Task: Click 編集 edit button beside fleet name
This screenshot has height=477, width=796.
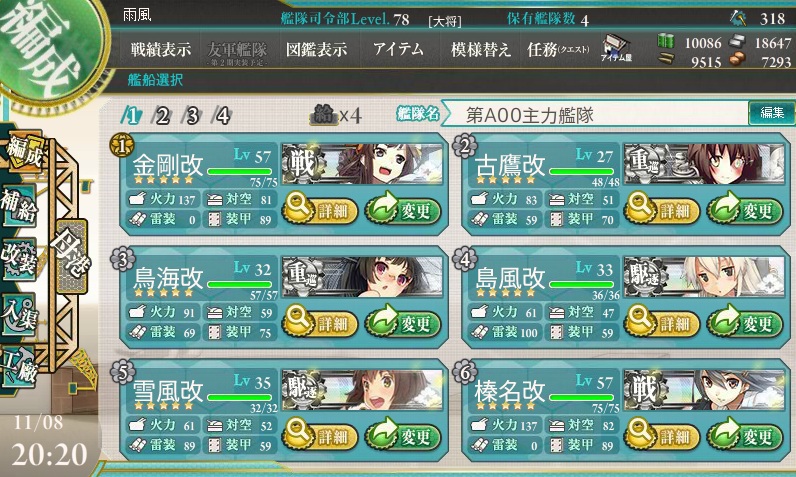Action: (772, 113)
